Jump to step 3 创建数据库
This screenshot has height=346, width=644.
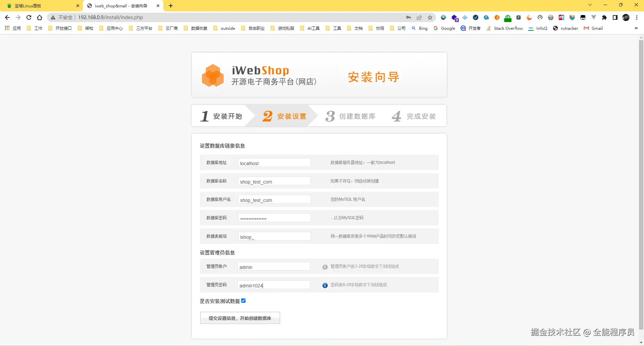(x=350, y=116)
